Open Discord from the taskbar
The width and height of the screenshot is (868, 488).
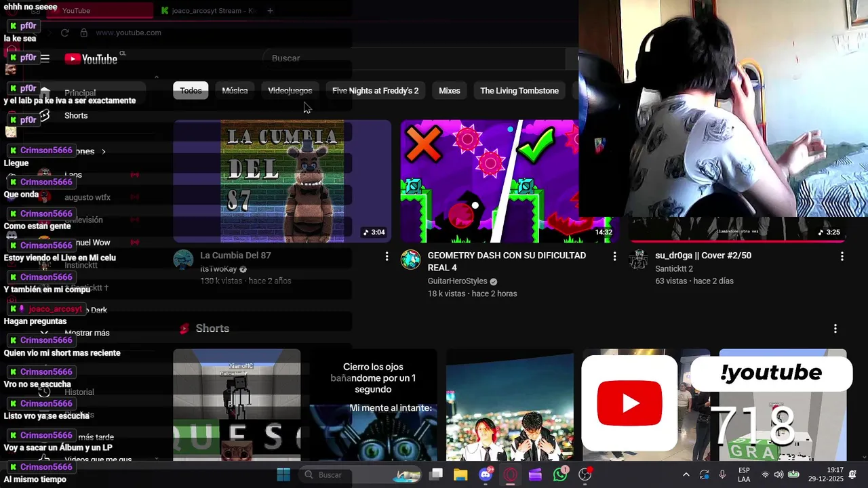coord(486,474)
